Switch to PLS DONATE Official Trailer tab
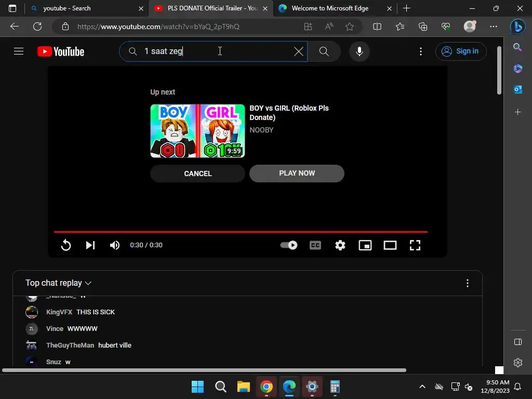532x399 pixels. [x=210, y=8]
